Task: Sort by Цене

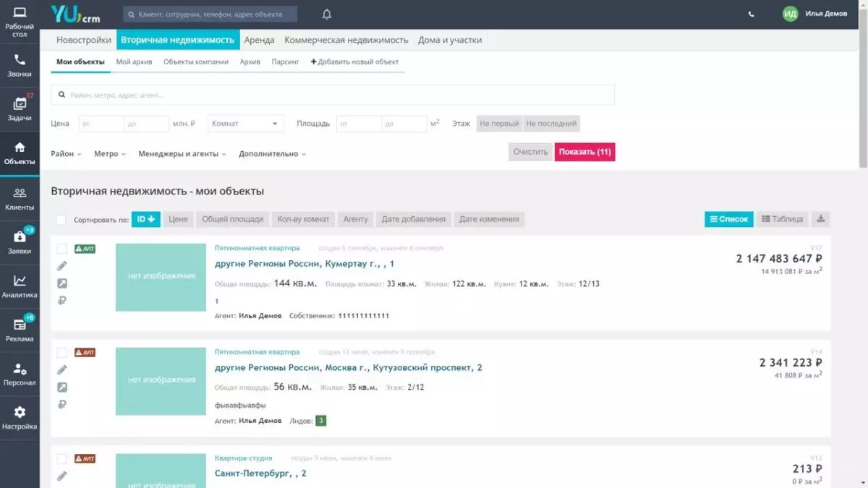Action: [178, 219]
